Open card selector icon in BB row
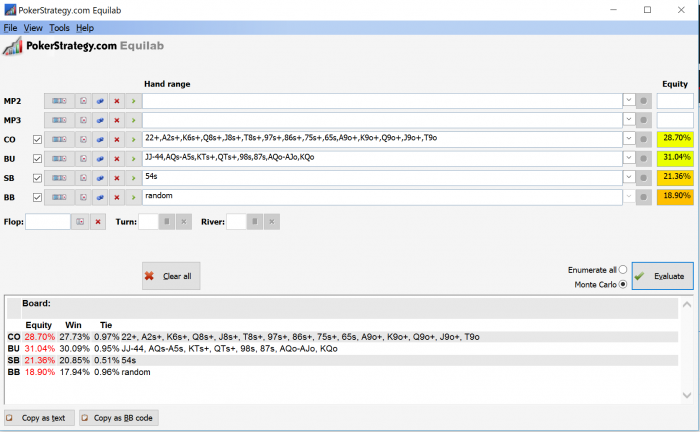The image size is (700, 432). 83,197
